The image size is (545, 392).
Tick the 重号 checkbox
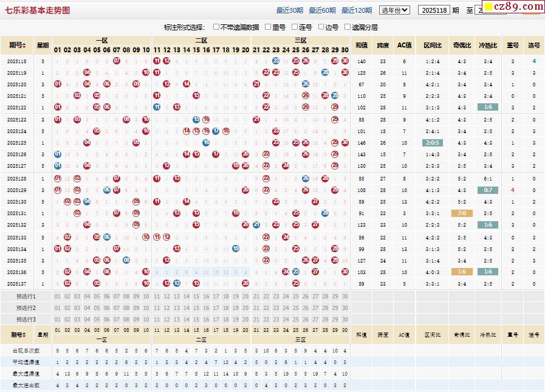pyautogui.click(x=268, y=27)
